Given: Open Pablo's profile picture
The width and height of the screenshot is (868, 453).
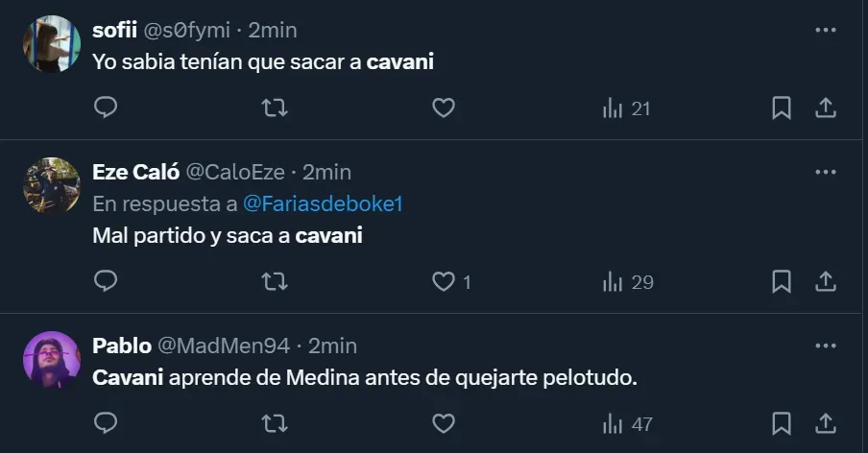Looking at the screenshot, I should pyautogui.click(x=51, y=360).
